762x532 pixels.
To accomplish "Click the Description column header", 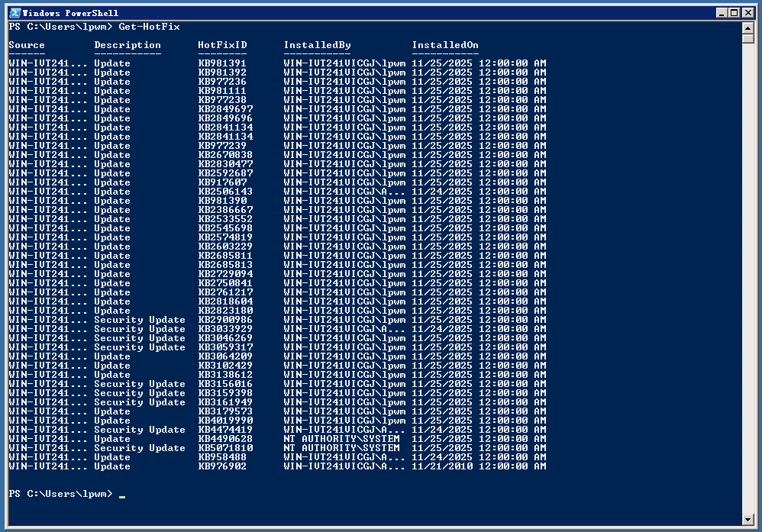I will 128,45.
